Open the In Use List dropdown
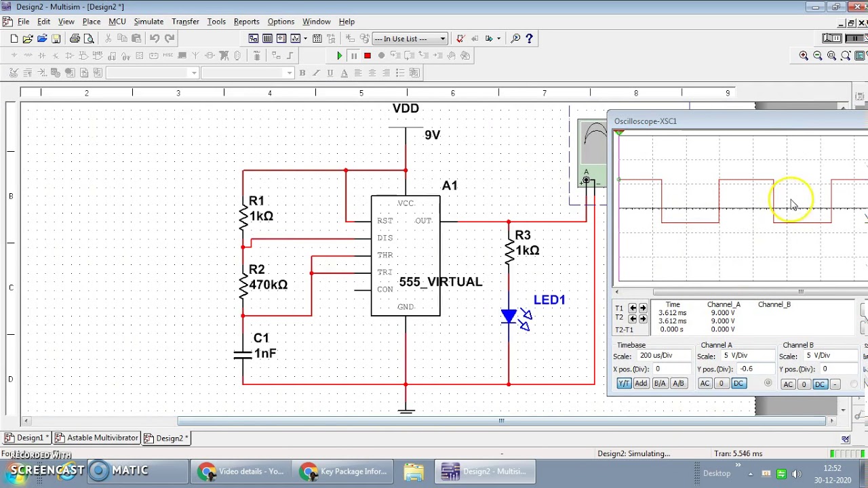 pos(410,39)
